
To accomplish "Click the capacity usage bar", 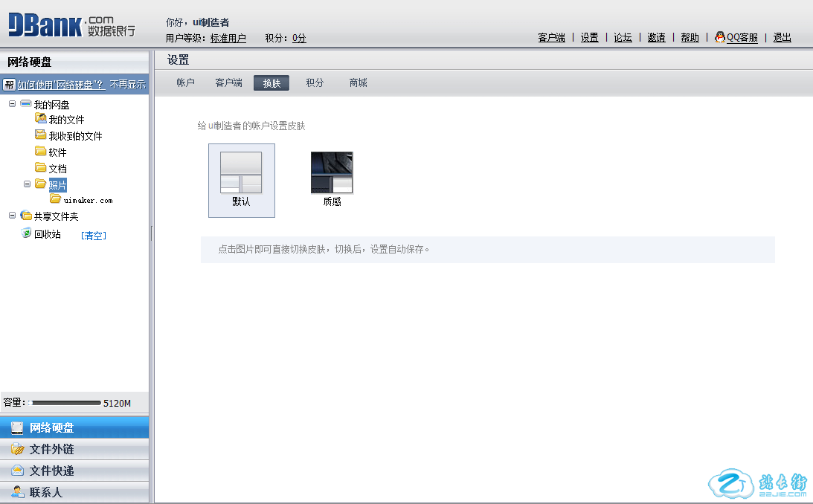I will tap(64, 403).
